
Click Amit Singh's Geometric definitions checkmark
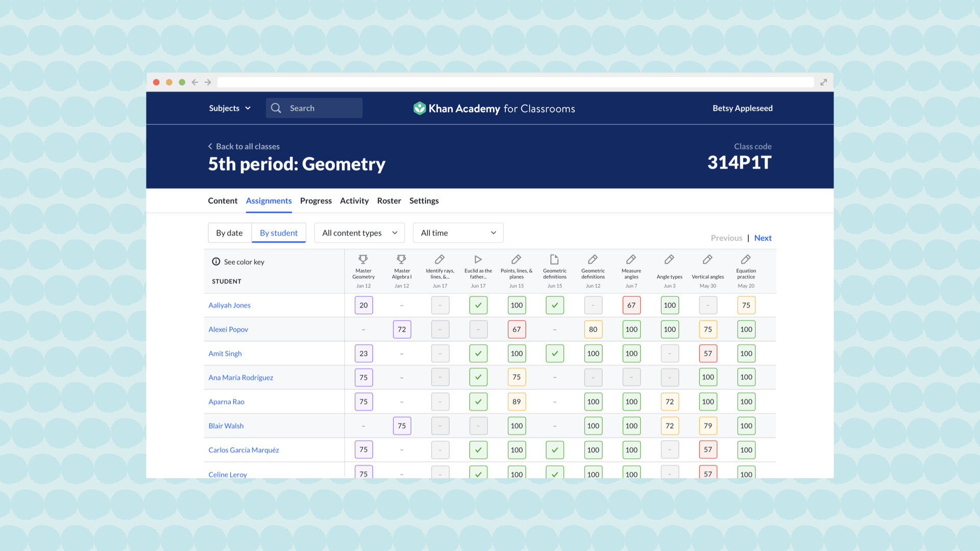click(555, 353)
